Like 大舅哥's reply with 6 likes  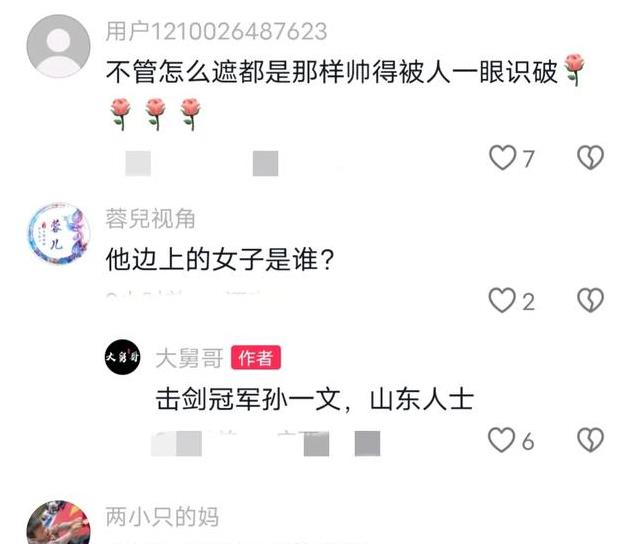click(502, 440)
